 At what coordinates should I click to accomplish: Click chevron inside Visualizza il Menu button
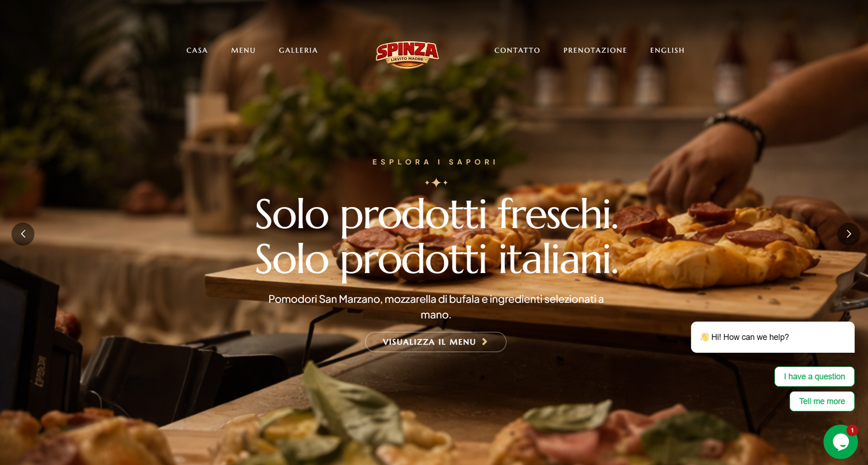coord(485,342)
